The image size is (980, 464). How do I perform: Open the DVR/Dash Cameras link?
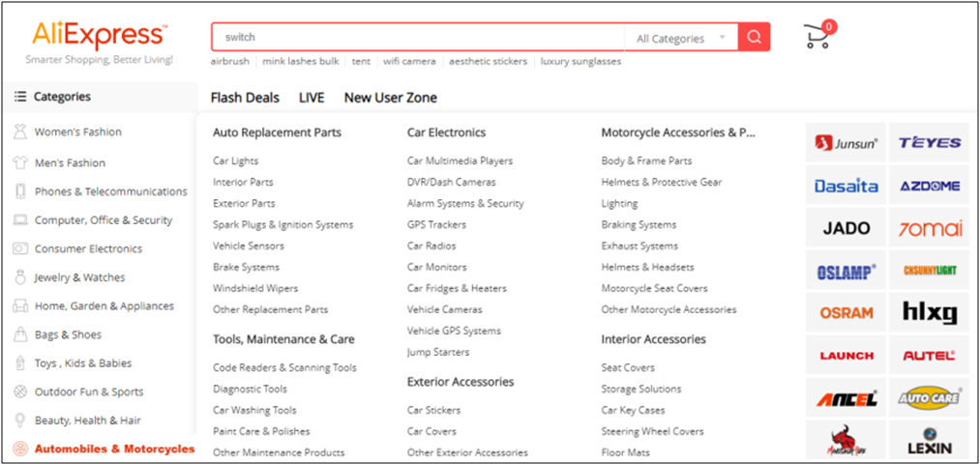[451, 182]
